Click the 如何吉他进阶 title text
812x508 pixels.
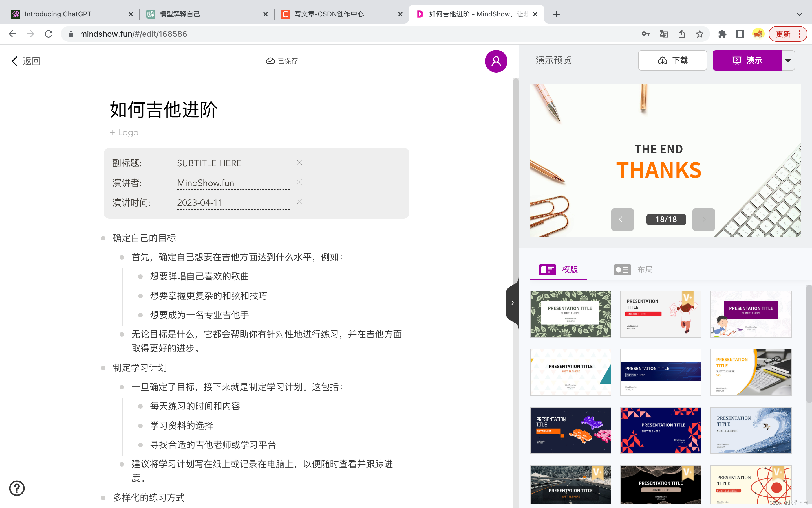[x=164, y=110]
